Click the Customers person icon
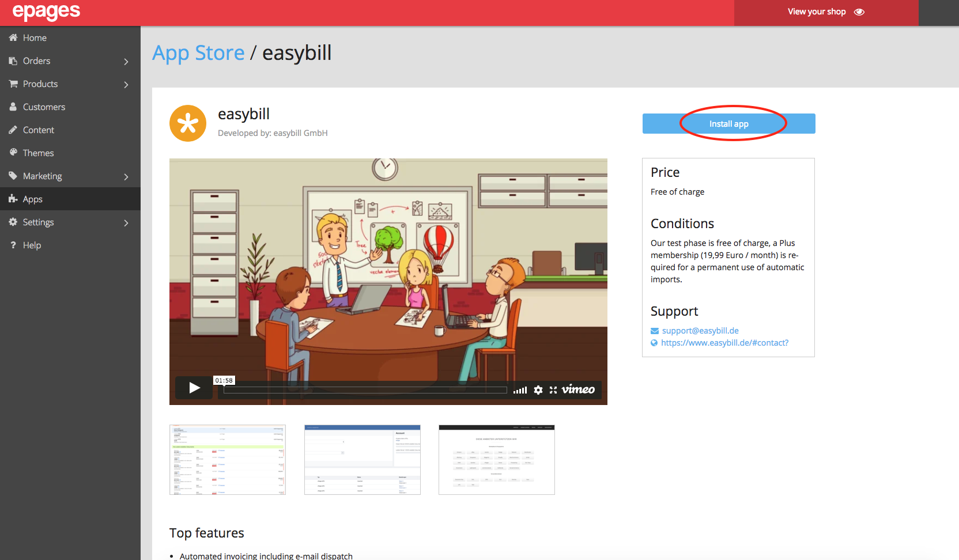 pos(13,107)
